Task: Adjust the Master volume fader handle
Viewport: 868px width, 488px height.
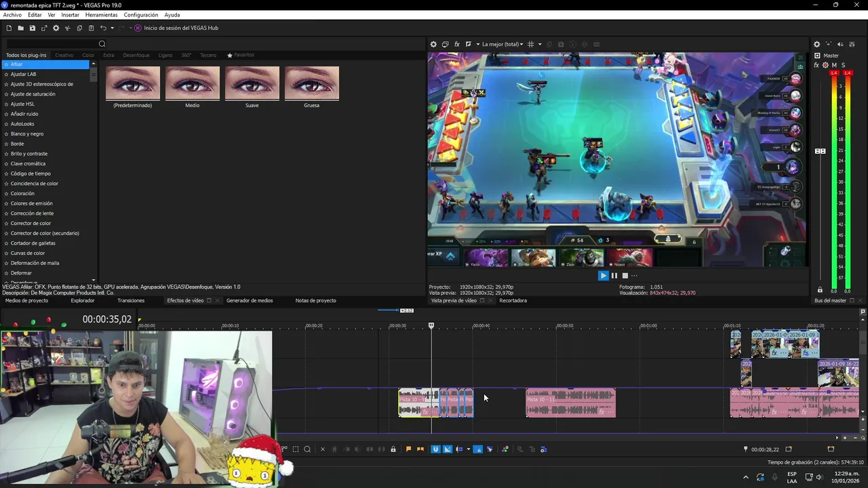Action: click(x=820, y=151)
